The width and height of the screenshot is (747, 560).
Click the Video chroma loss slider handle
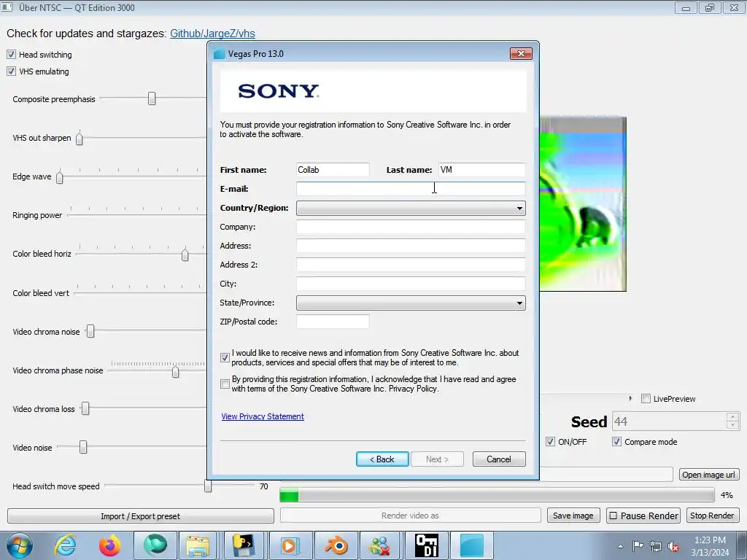85,408
